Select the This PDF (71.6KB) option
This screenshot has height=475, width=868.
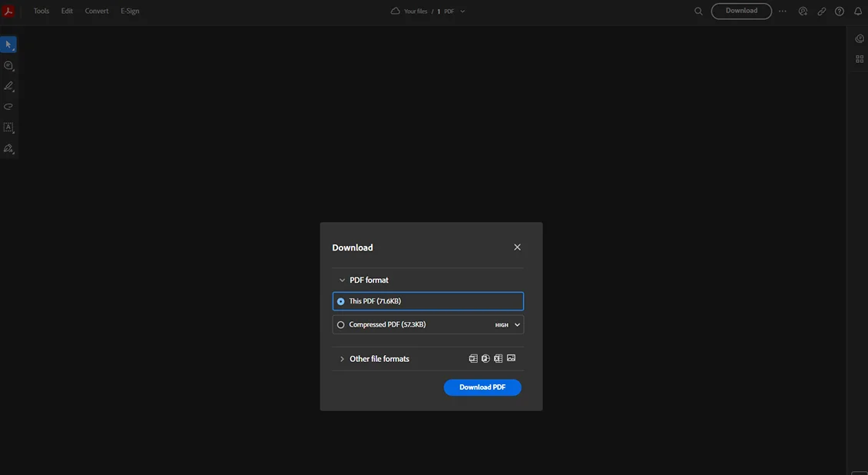[428, 301]
